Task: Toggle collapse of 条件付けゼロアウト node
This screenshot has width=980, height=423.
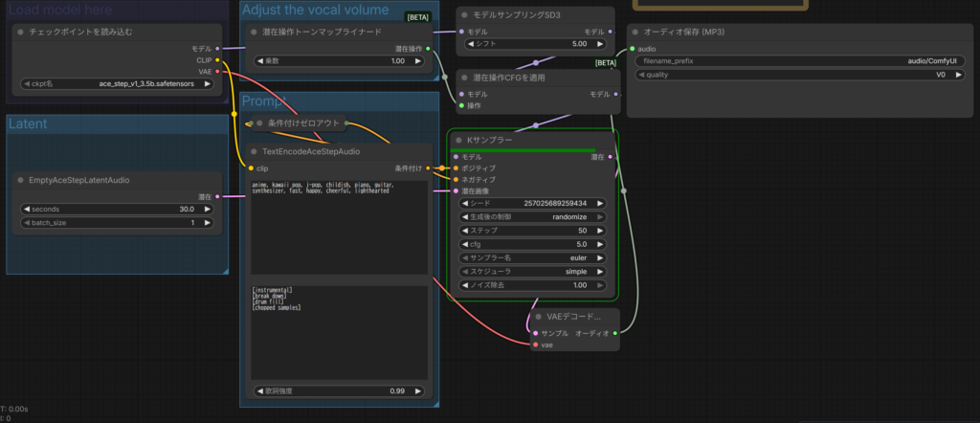Action: (257, 123)
